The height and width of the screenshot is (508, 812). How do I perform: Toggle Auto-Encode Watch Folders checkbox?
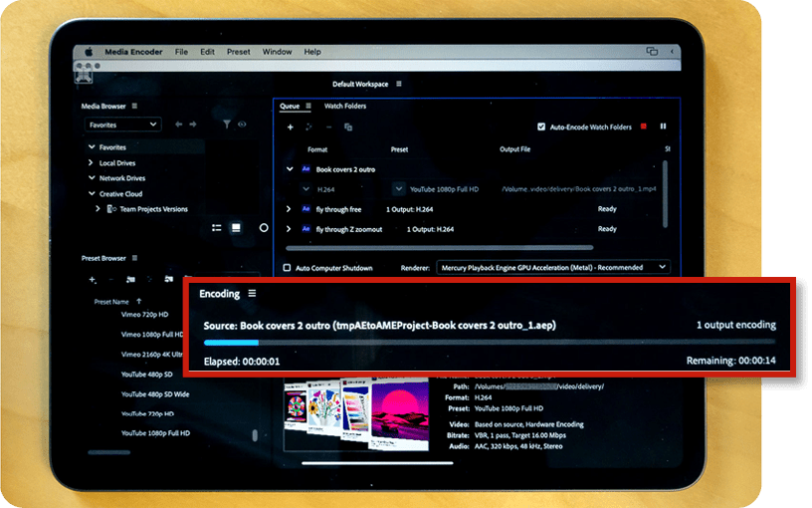pos(541,127)
